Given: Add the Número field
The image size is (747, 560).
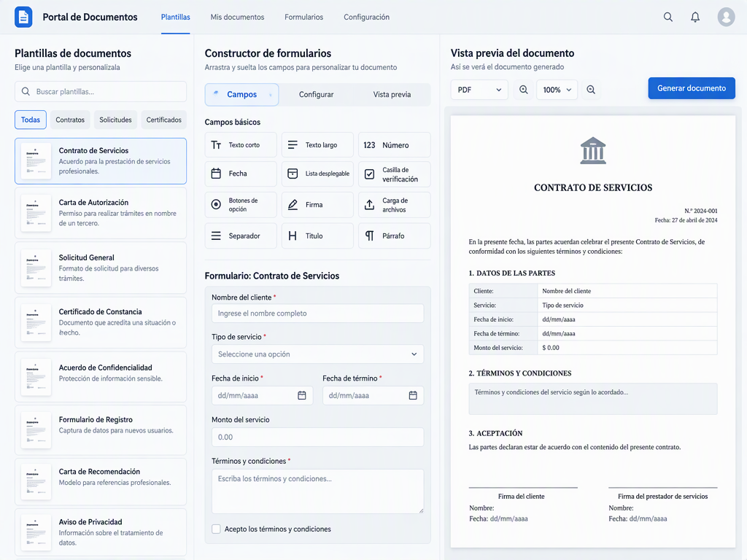Looking at the screenshot, I should [394, 145].
